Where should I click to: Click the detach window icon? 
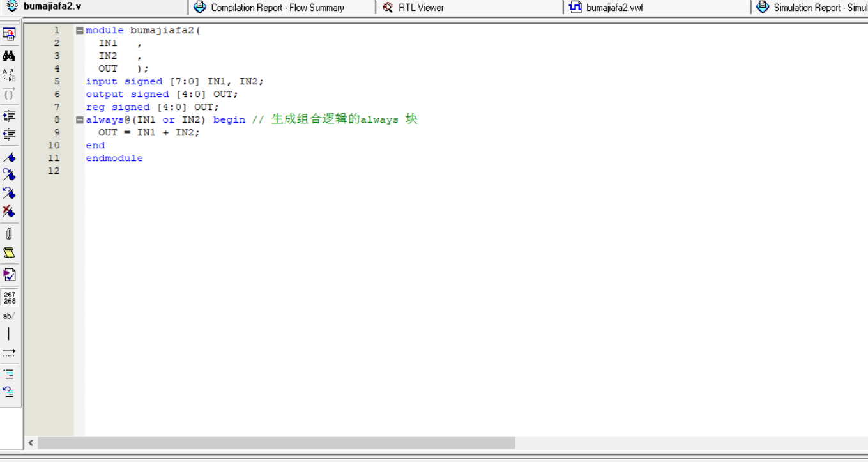9,35
